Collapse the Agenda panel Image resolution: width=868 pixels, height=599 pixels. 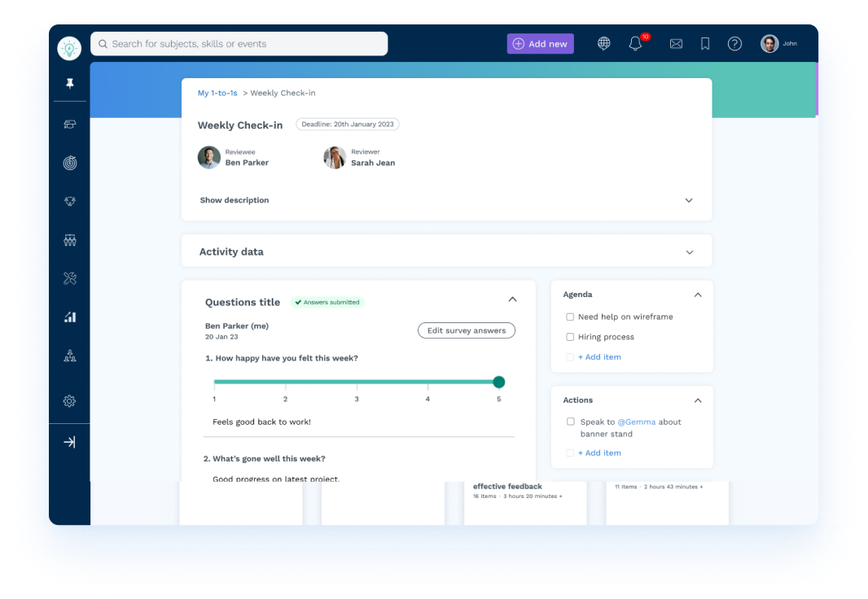(x=698, y=295)
